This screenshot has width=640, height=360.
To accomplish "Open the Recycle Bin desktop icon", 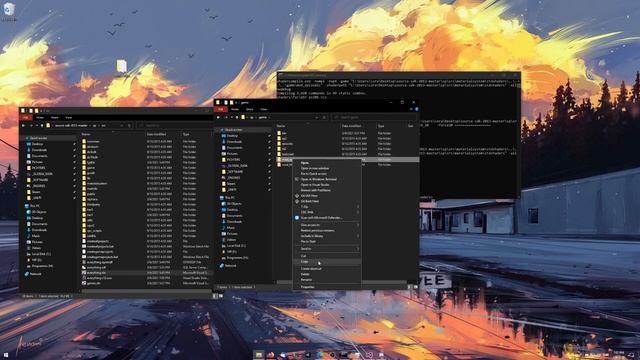I will [x=9, y=11].
